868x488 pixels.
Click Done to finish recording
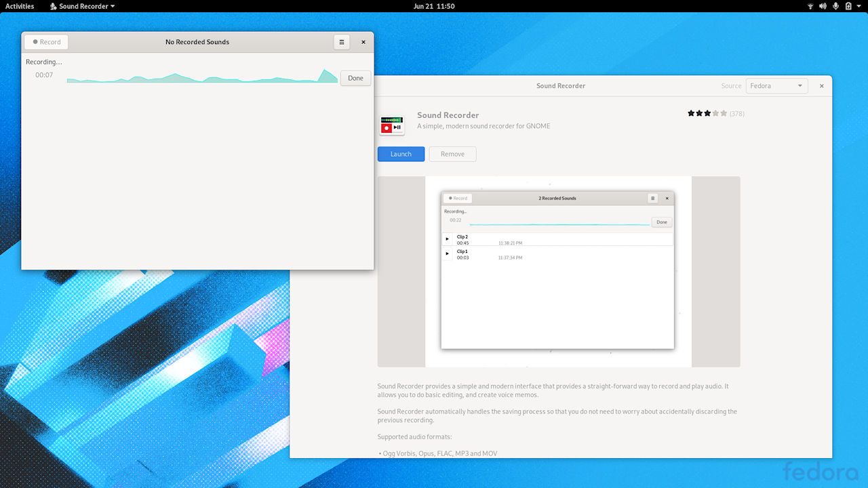[356, 78]
